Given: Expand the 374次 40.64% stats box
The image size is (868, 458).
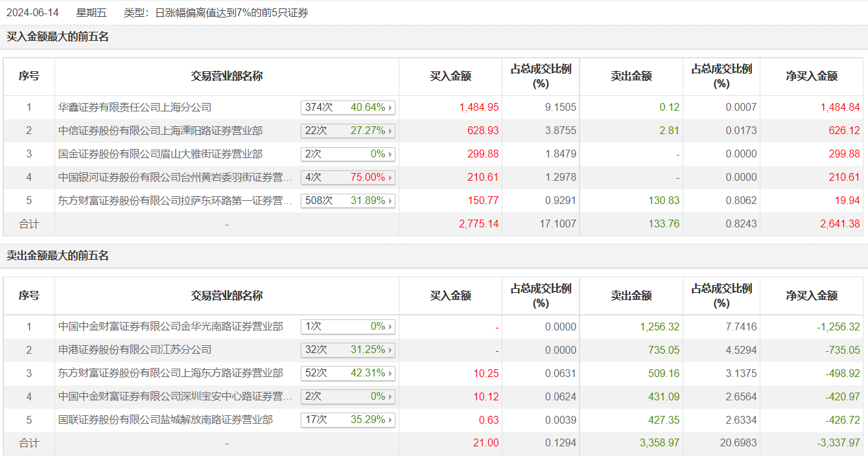Looking at the screenshot, I should (x=348, y=108).
